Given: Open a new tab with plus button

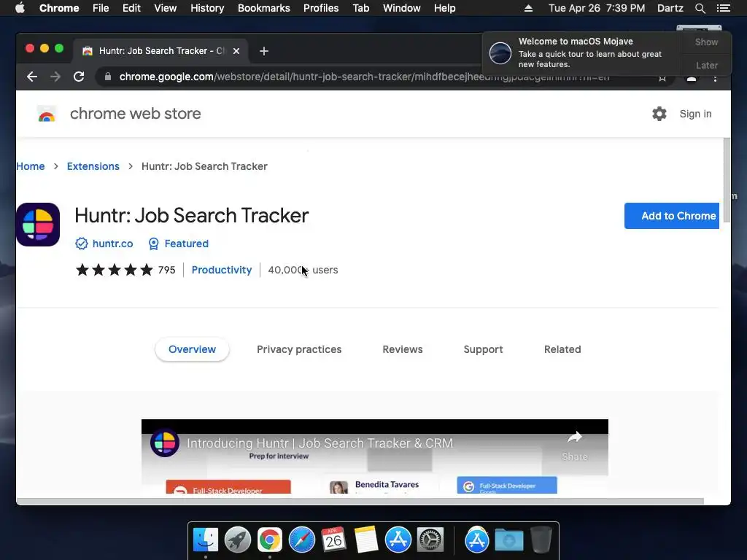Looking at the screenshot, I should (264, 51).
